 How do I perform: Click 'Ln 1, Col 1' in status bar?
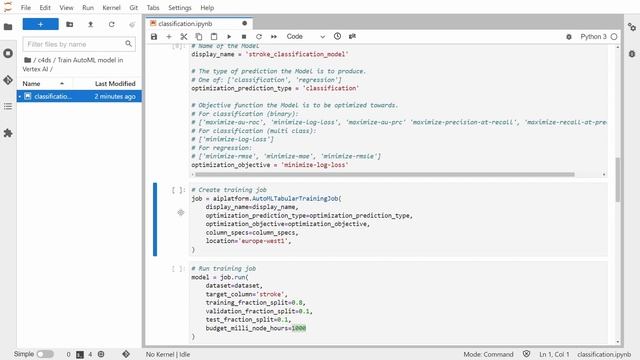click(x=554, y=354)
